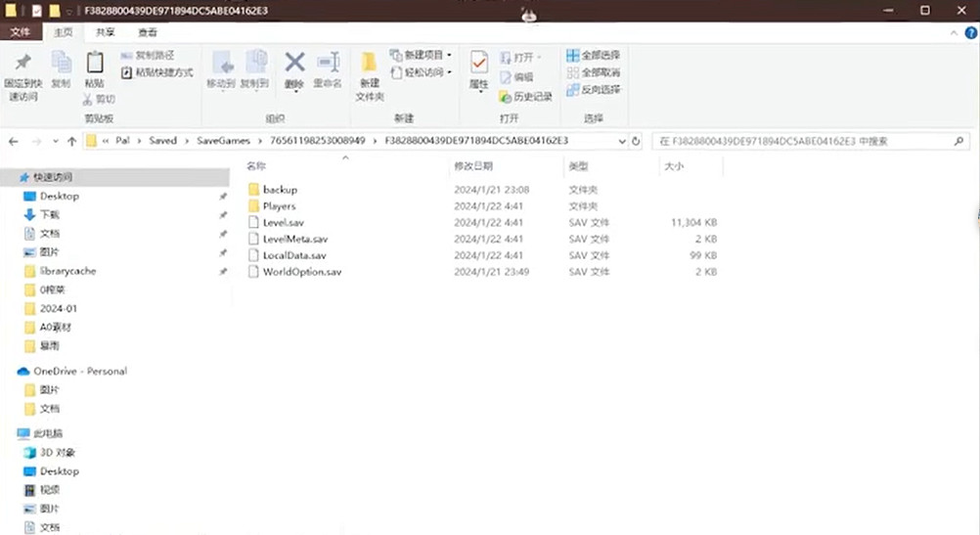This screenshot has width=980, height=535.
Task: Click the Refresh button beside address bar
Action: click(636, 141)
